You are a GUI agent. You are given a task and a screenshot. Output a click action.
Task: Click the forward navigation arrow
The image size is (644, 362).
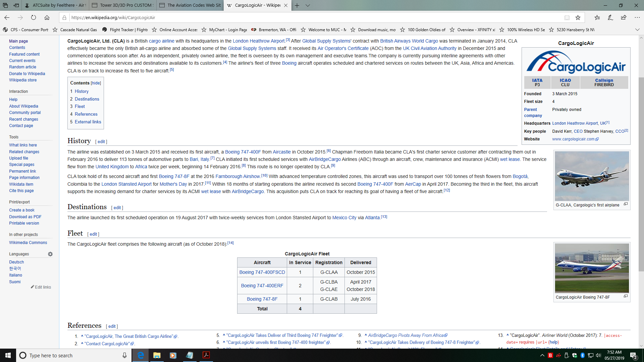click(20, 17)
